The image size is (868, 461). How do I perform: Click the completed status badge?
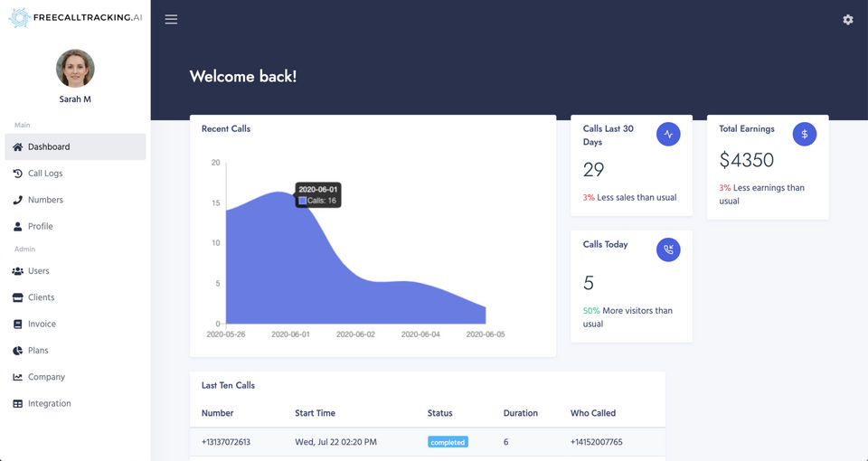448,442
